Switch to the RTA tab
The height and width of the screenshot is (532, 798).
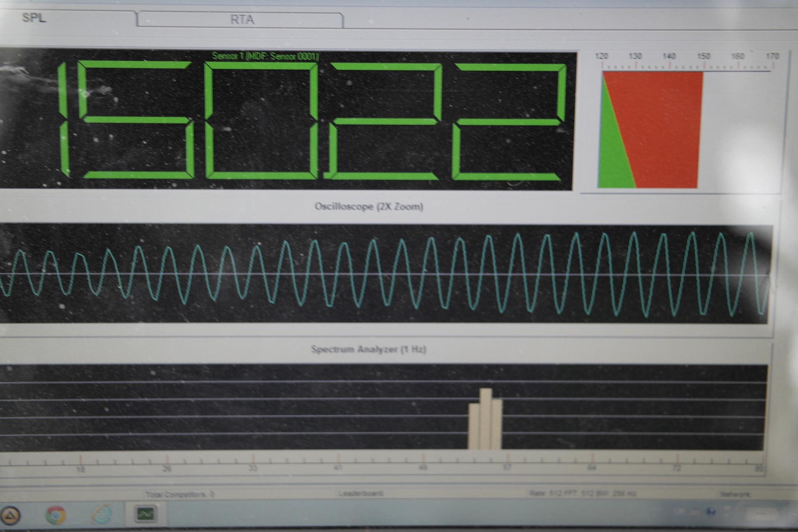click(242, 19)
